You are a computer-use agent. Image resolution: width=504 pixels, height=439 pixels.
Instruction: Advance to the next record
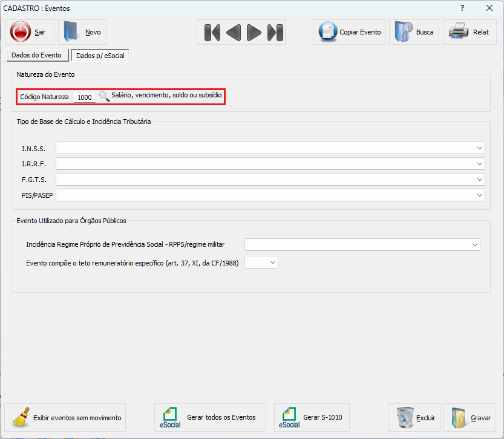[254, 32]
